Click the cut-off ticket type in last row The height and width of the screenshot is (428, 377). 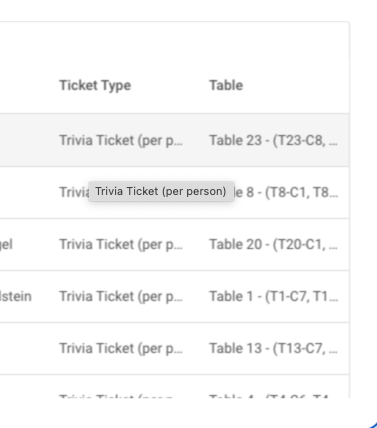pyautogui.click(x=116, y=396)
